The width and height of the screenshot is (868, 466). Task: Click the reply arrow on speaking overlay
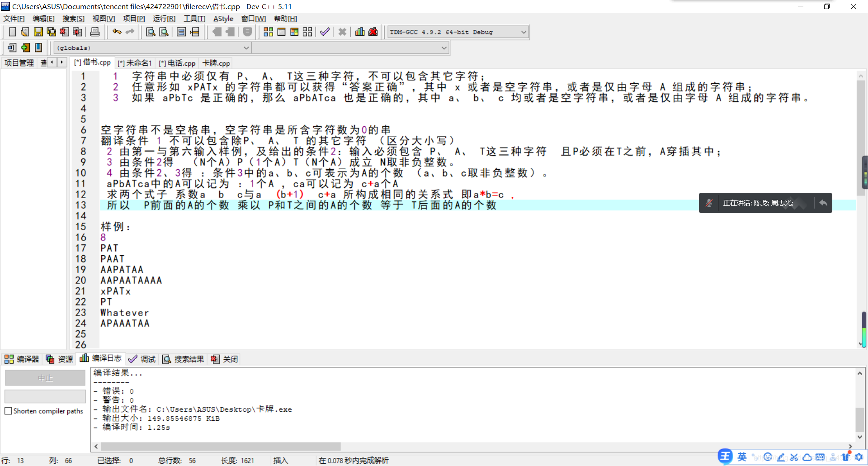(x=823, y=203)
